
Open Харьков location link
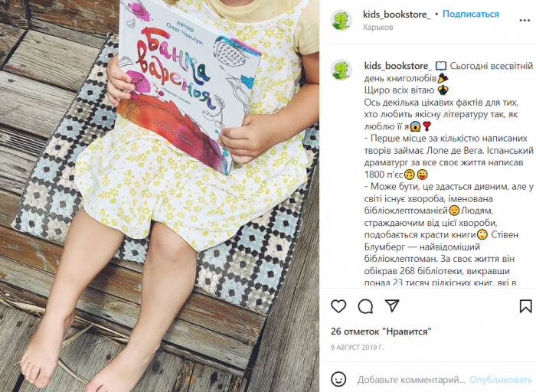(377, 27)
